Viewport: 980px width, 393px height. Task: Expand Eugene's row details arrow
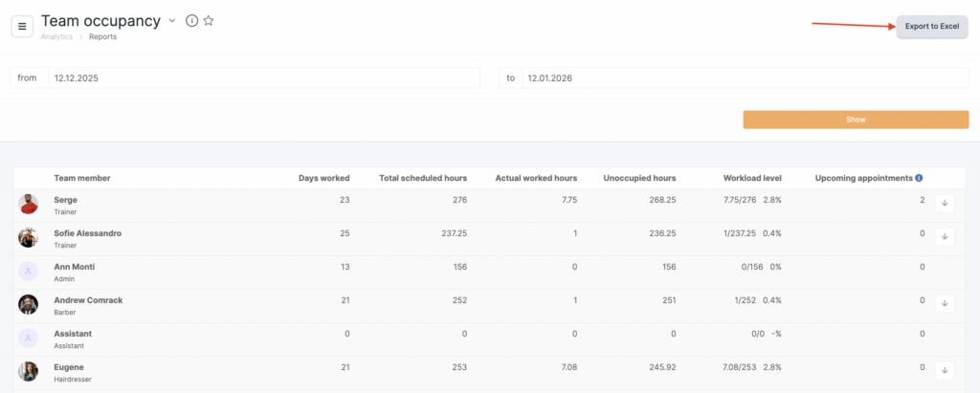pos(944,370)
